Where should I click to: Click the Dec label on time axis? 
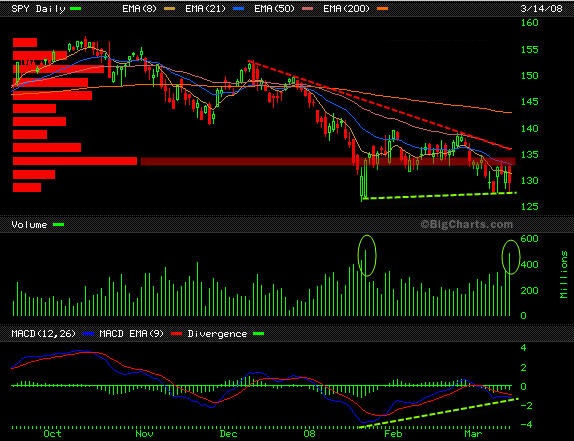click(x=228, y=434)
